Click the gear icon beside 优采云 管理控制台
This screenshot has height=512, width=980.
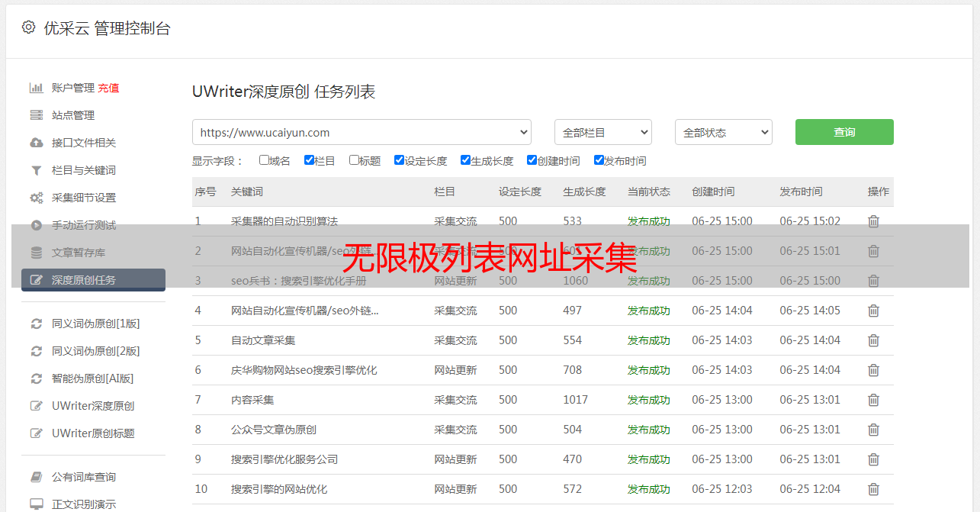click(x=28, y=27)
